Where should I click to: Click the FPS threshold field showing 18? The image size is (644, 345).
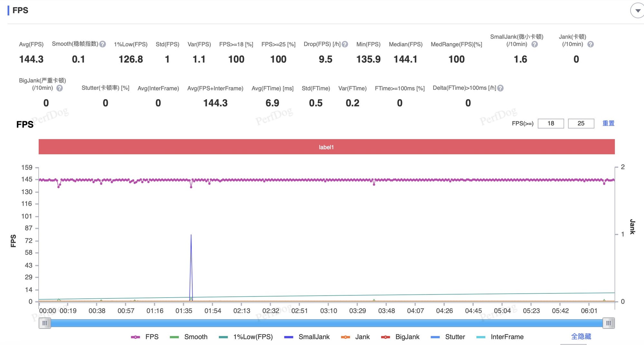tap(551, 123)
